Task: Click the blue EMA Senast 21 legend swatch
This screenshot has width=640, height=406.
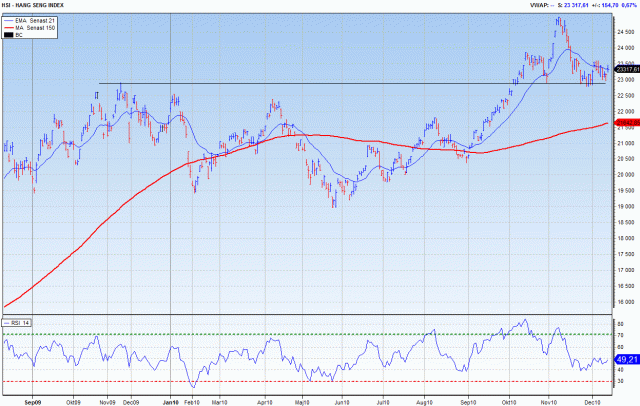Action: [11, 21]
